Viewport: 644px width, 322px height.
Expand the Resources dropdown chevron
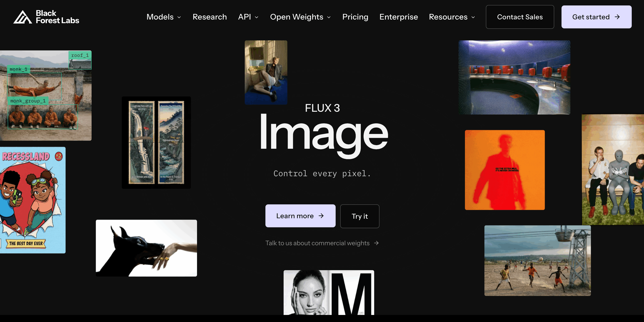click(473, 17)
